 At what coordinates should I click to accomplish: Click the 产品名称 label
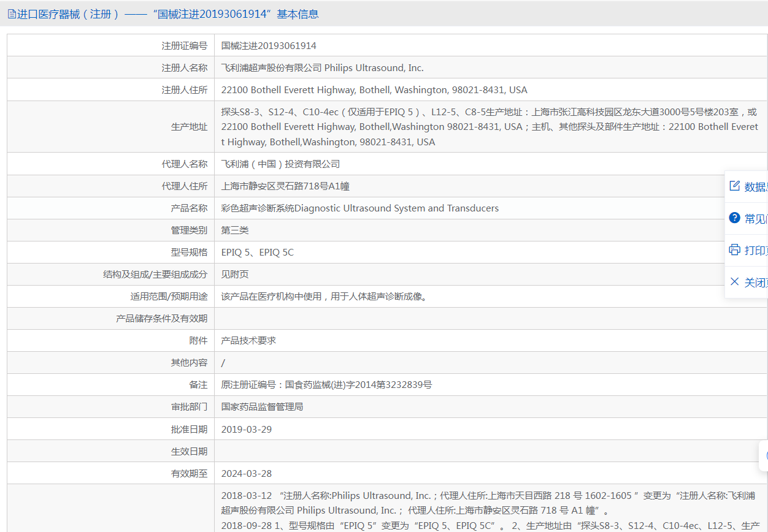tap(189, 208)
